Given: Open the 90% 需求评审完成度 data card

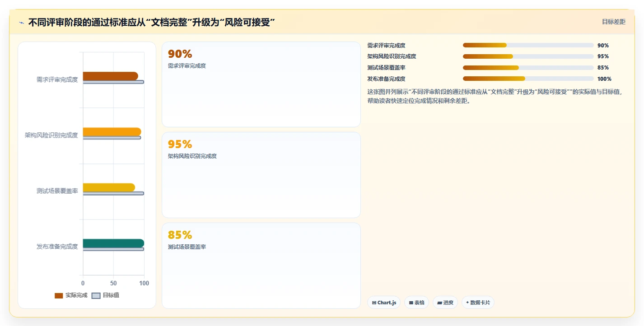Looking at the screenshot, I should point(261,84).
